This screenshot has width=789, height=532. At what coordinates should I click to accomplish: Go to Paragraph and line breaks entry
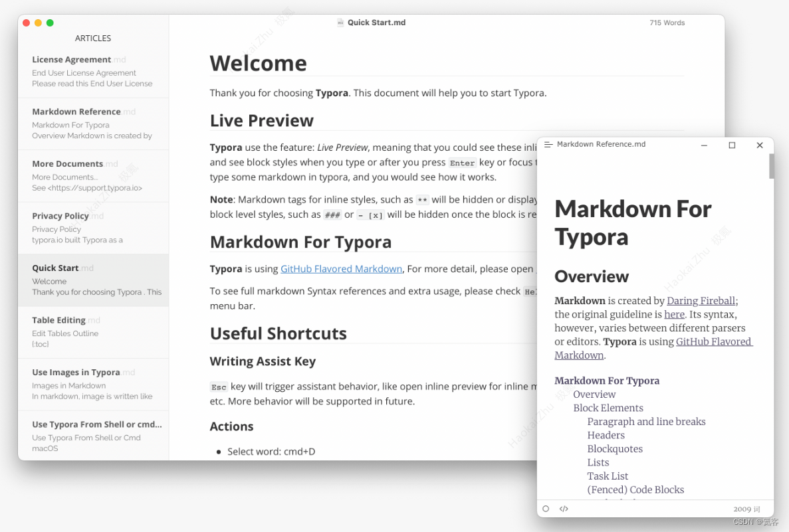[646, 421]
